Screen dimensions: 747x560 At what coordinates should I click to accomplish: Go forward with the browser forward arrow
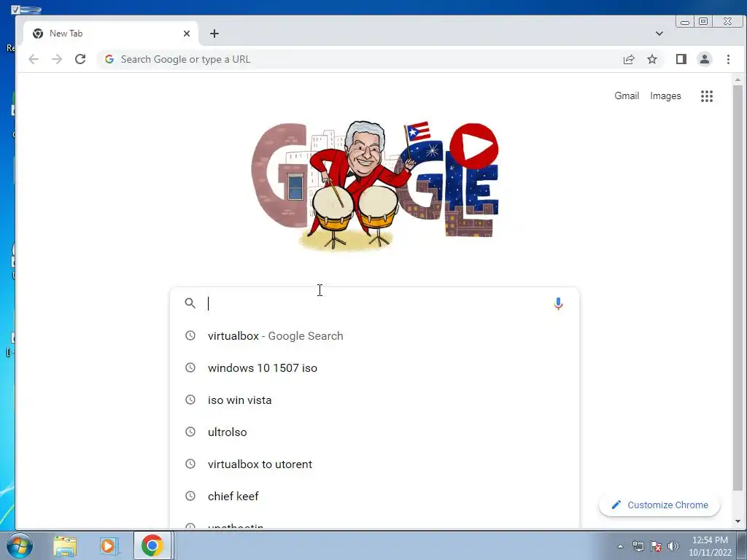57,59
